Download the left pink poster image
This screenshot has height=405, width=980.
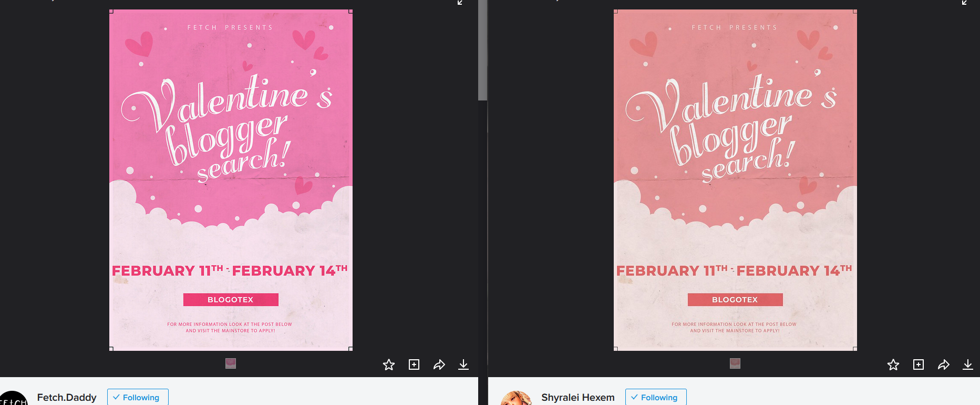(463, 364)
